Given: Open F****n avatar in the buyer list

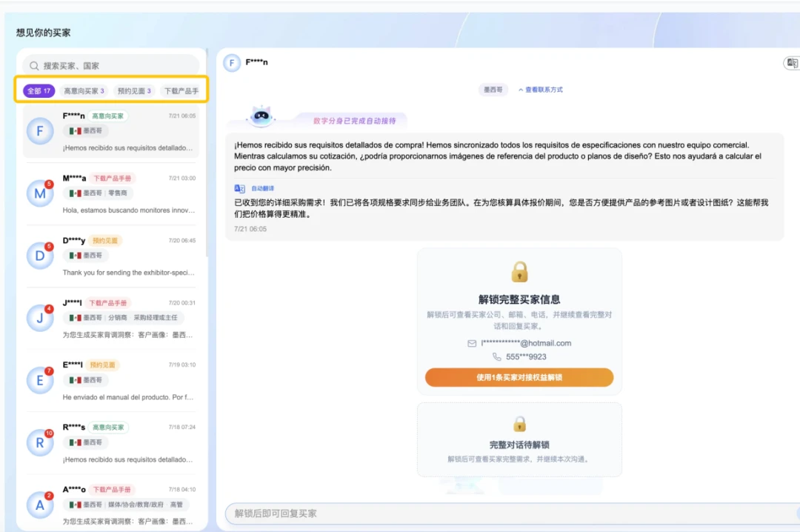Looking at the screenshot, I should [40, 131].
